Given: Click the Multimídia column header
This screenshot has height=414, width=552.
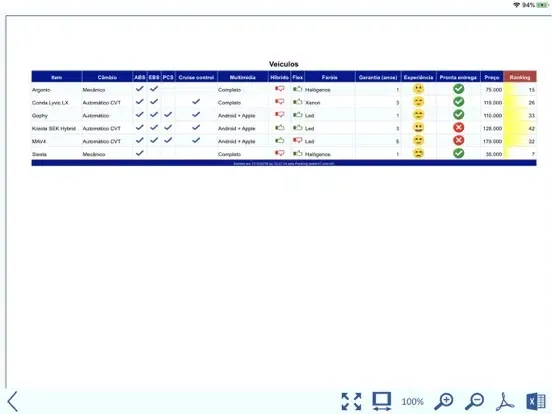Looking at the screenshot, I should (243, 77).
